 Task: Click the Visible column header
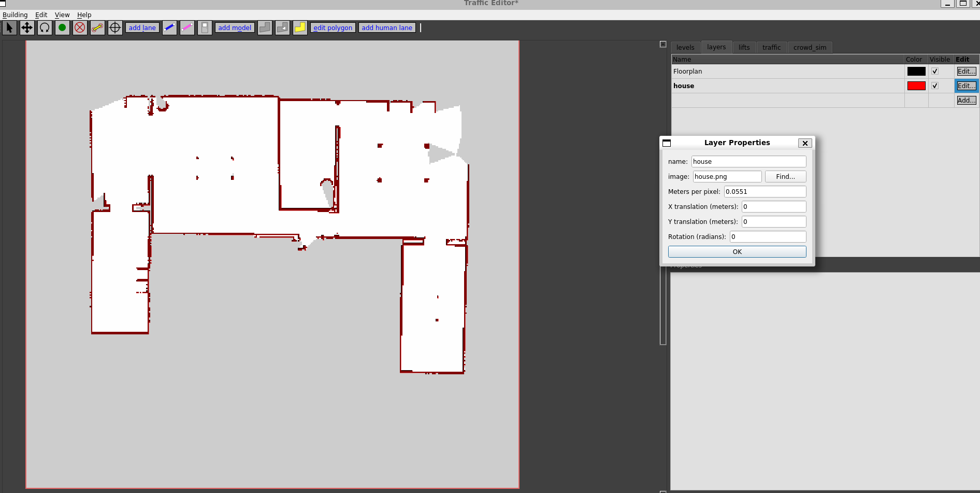941,60
